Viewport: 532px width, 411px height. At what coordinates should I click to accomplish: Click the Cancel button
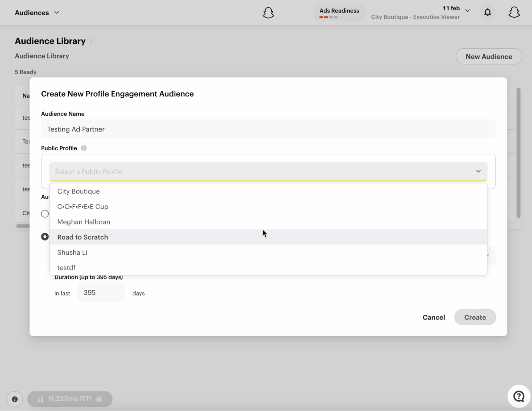click(434, 317)
